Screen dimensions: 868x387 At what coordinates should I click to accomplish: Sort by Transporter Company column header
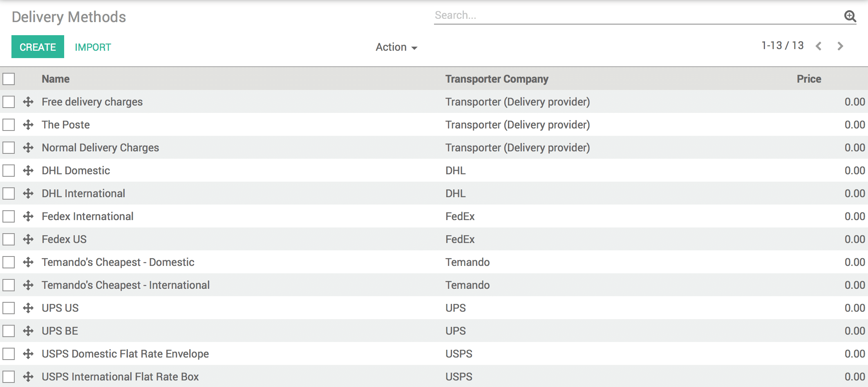click(497, 79)
